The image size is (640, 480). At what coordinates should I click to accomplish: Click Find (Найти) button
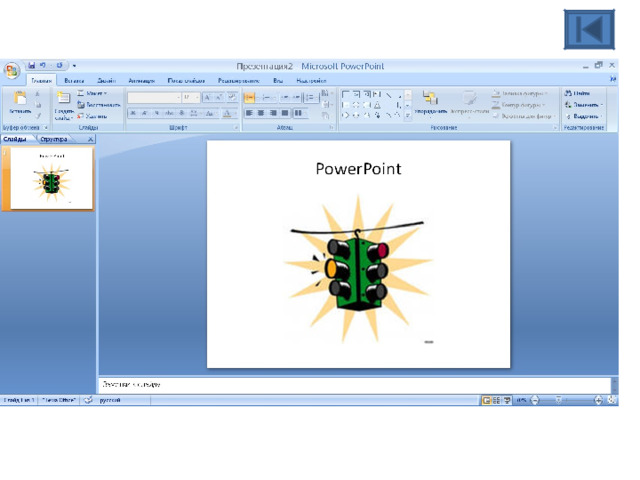coord(577,93)
